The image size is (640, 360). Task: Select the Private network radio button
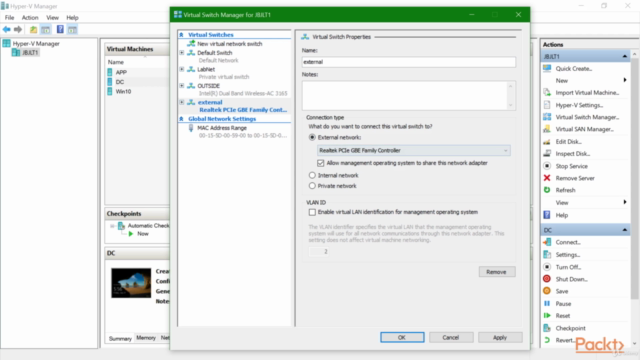coord(312,186)
